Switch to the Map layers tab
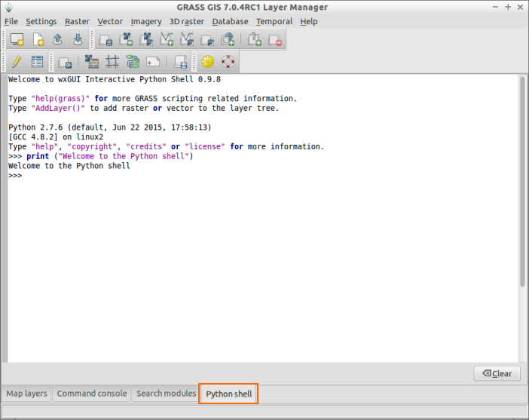This screenshot has width=529, height=420. tap(26, 394)
